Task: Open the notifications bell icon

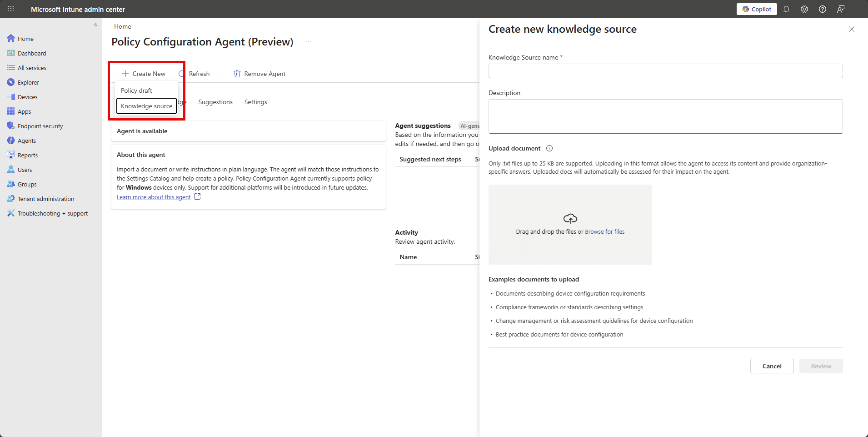Action: (x=786, y=9)
